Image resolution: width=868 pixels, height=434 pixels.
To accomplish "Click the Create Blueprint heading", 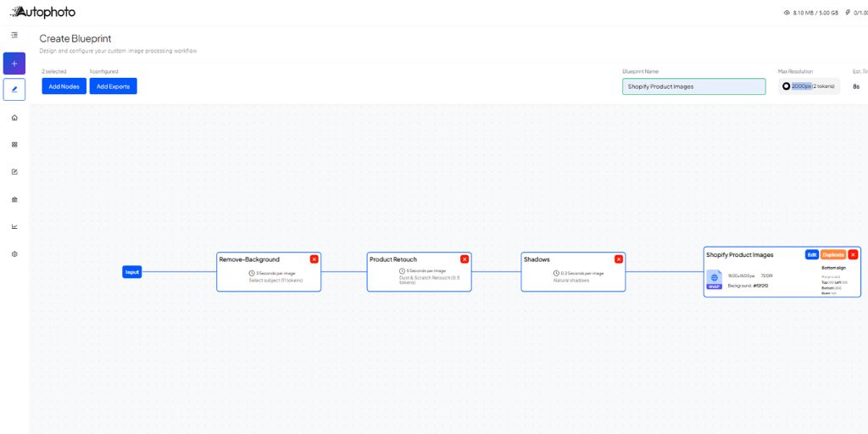I will coord(75,39).
